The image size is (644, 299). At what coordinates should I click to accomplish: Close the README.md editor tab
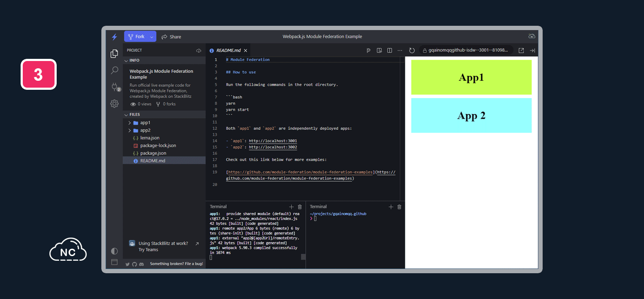tap(246, 50)
